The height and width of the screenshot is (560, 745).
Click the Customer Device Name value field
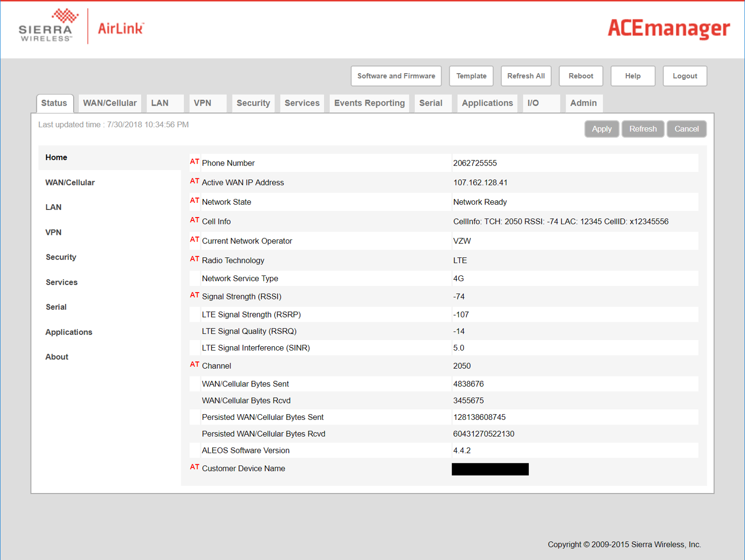tap(490, 469)
